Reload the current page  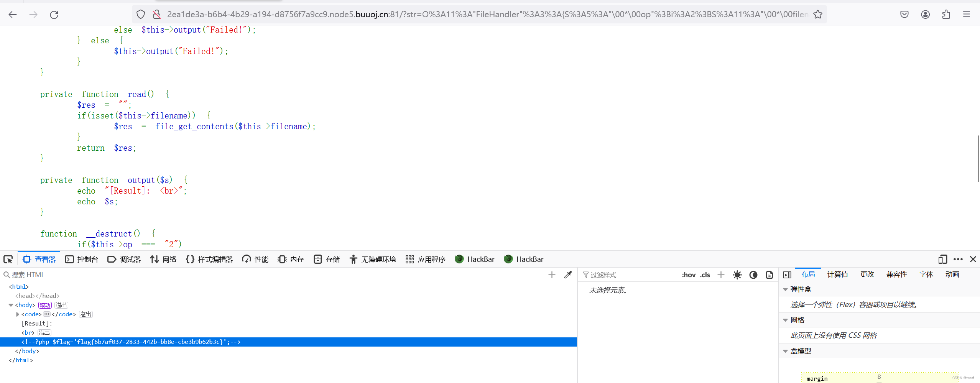(54, 15)
